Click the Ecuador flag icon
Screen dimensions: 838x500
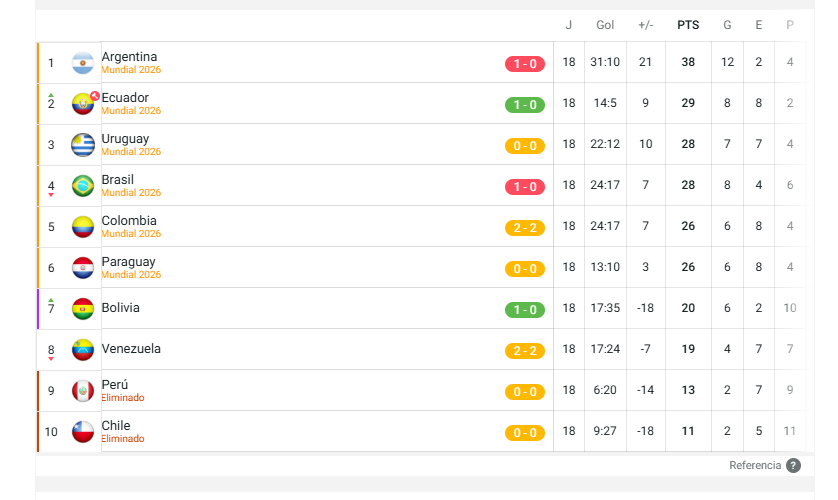click(x=83, y=104)
